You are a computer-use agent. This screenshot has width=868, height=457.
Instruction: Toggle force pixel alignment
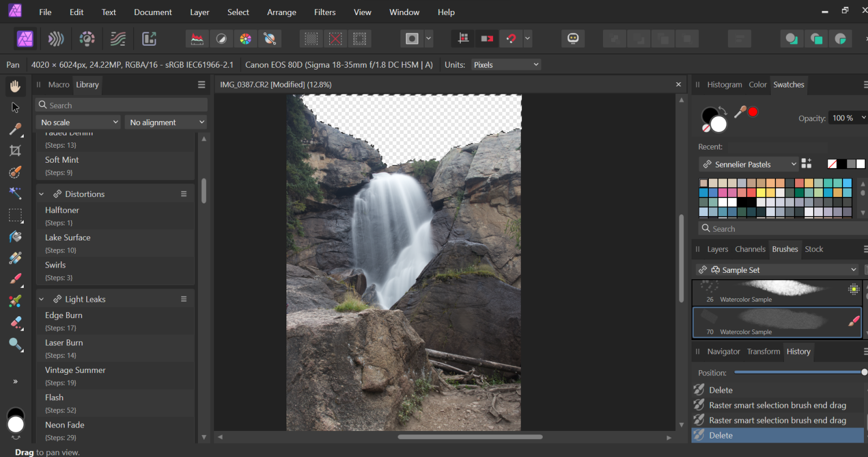tap(462, 38)
